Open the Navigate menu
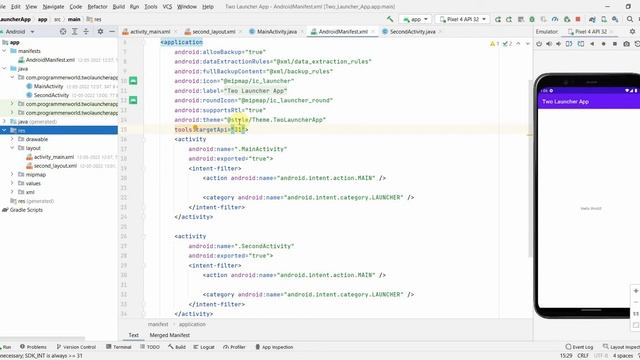 [53, 7]
